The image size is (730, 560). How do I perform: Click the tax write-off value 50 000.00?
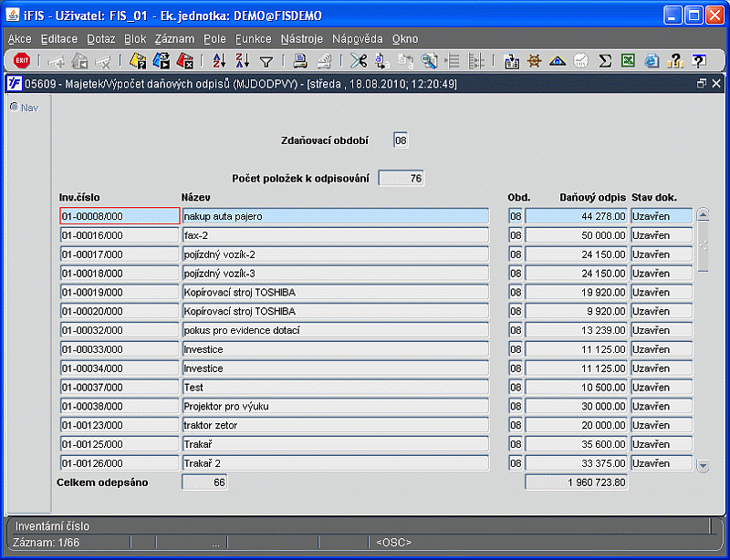point(576,235)
